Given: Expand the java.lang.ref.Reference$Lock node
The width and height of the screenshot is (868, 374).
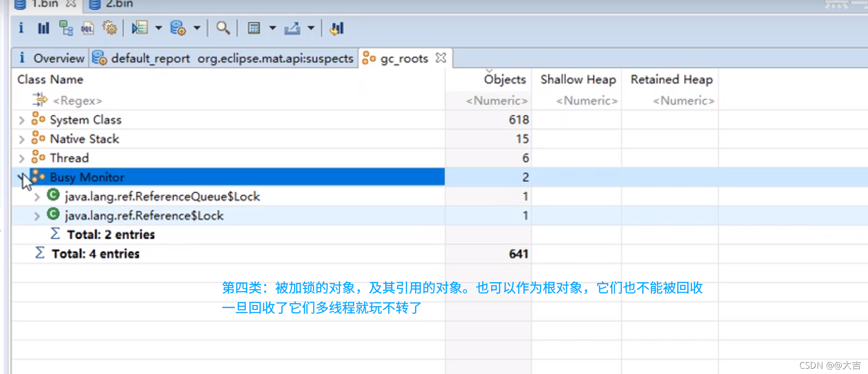Looking at the screenshot, I should coord(37,216).
